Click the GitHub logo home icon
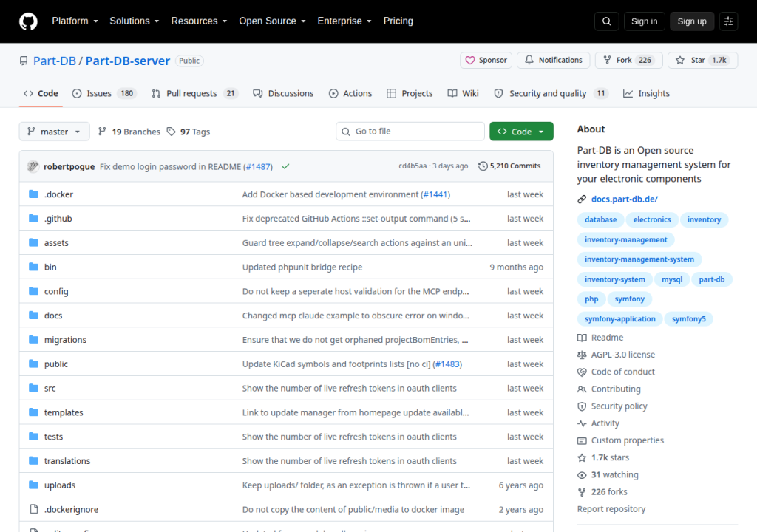757x532 pixels. (28, 21)
